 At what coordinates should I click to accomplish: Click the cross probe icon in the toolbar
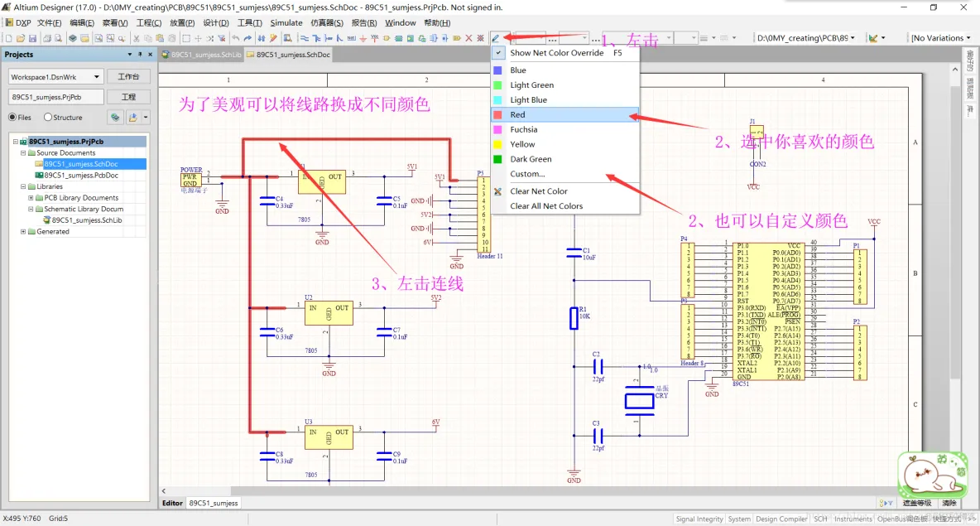pyautogui.click(x=274, y=38)
